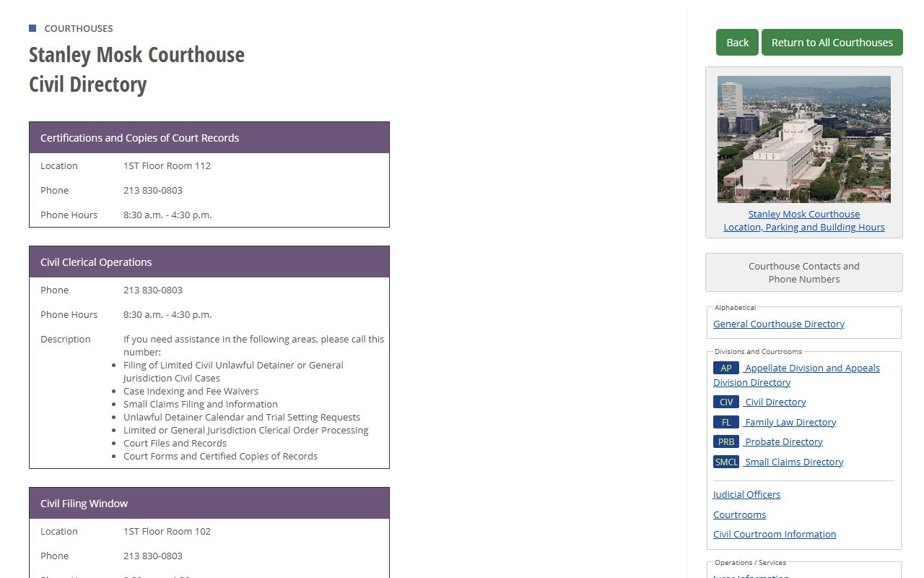The height and width of the screenshot is (578, 924).
Task: Click the FL badge icon
Action: 726,422
